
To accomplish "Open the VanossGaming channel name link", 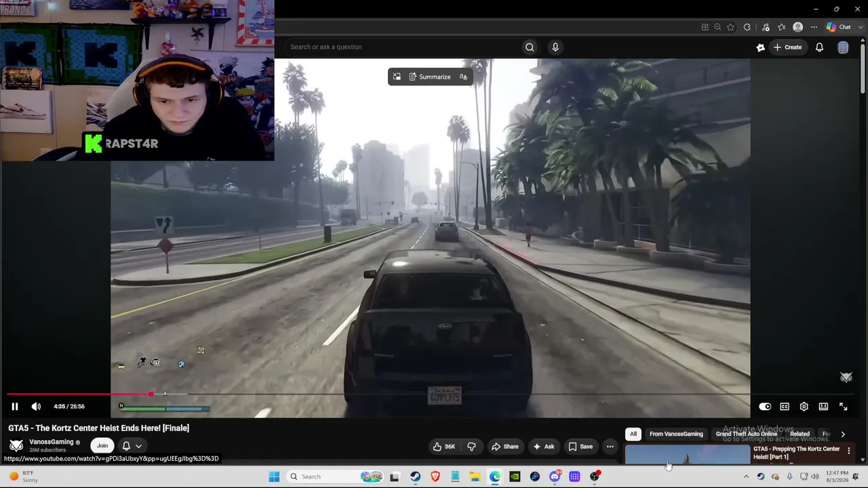I will (x=52, y=442).
